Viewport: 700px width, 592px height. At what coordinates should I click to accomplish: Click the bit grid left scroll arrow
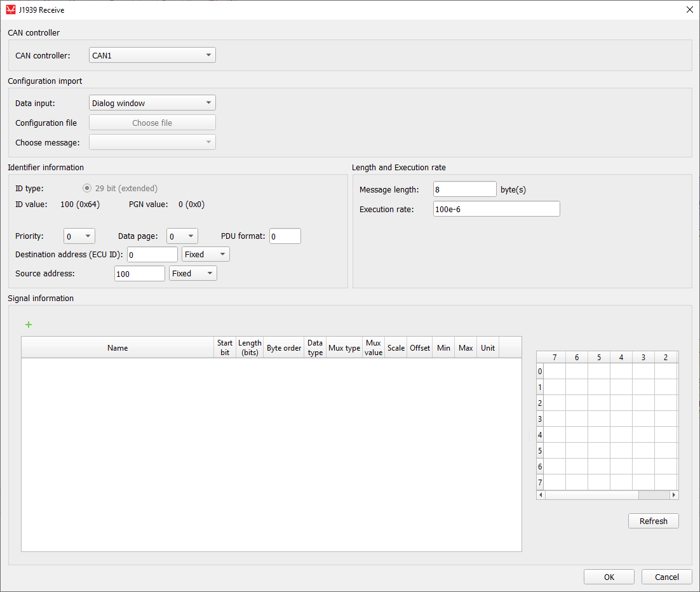point(541,495)
